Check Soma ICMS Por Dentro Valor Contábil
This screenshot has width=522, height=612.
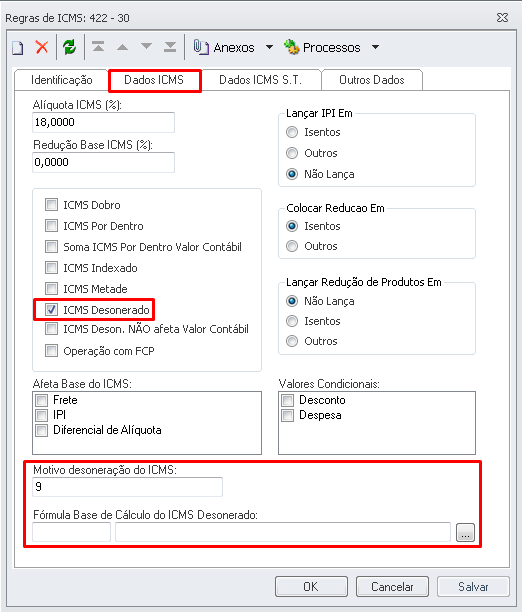click(51, 247)
